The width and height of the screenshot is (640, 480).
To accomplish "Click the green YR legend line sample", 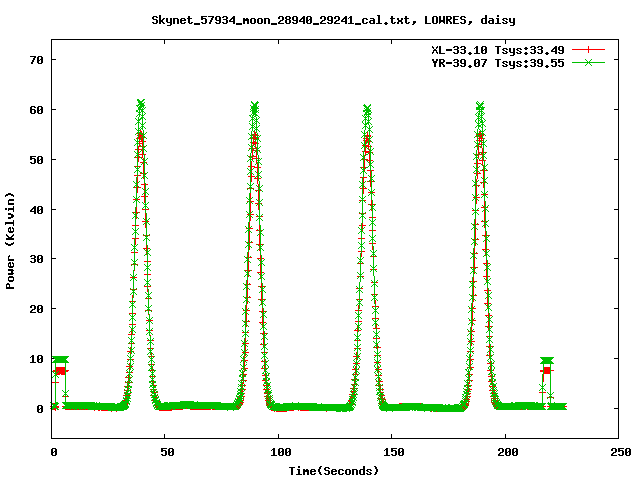I will 588,62.
